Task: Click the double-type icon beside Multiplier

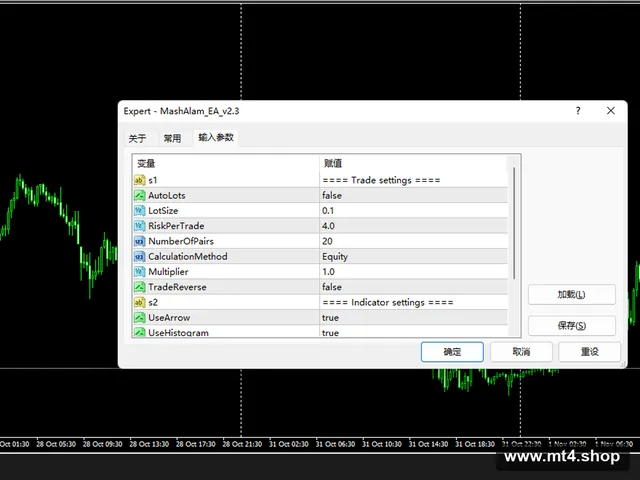Action: (139, 271)
